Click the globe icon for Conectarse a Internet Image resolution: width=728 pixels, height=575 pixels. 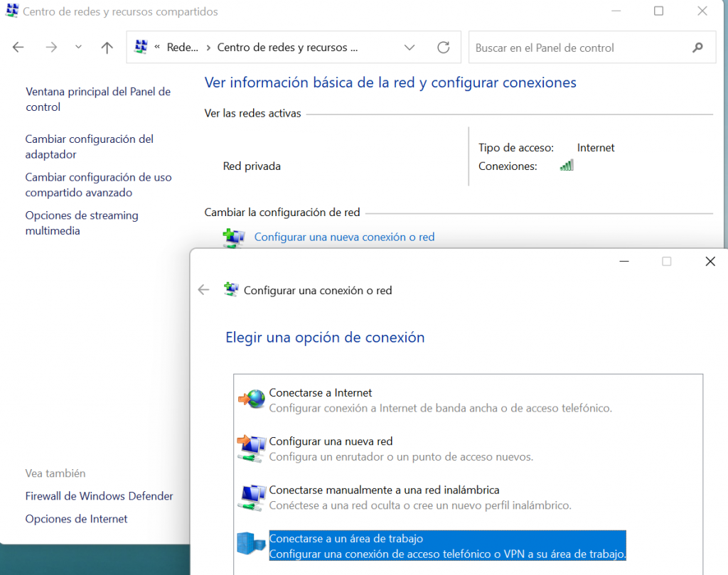[251, 400]
